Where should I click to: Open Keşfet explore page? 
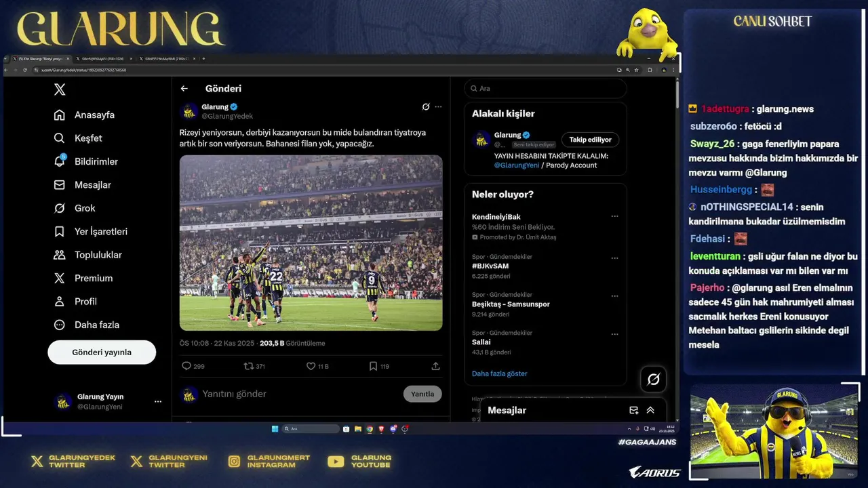(x=78, y=138)
